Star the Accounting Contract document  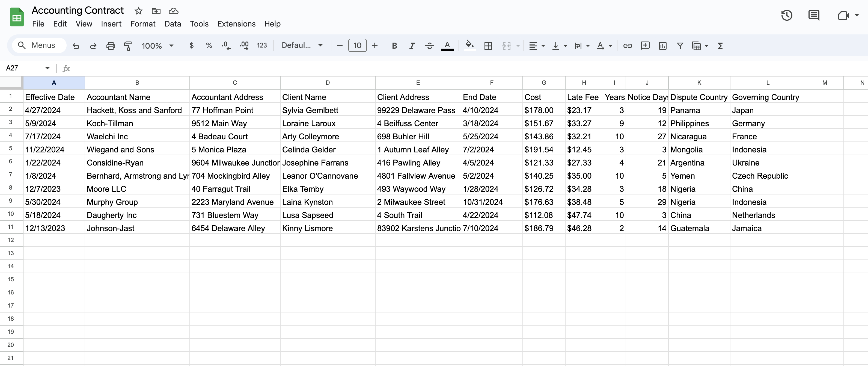pos(138,11)
